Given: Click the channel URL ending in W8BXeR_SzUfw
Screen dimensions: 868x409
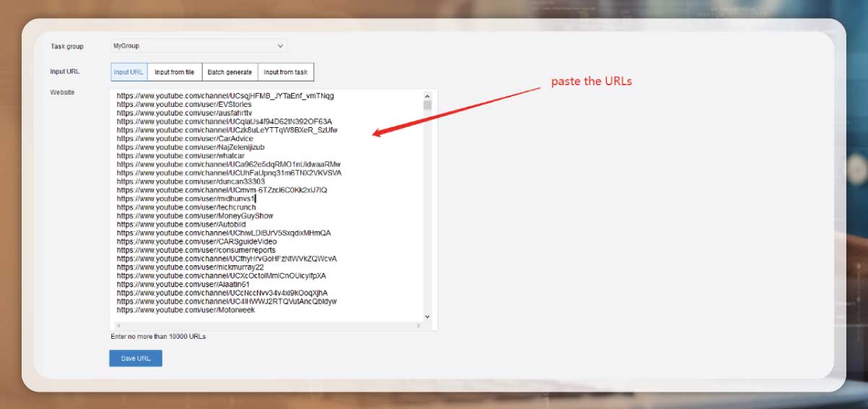Looking at the screenshot, I should [227, 130].
